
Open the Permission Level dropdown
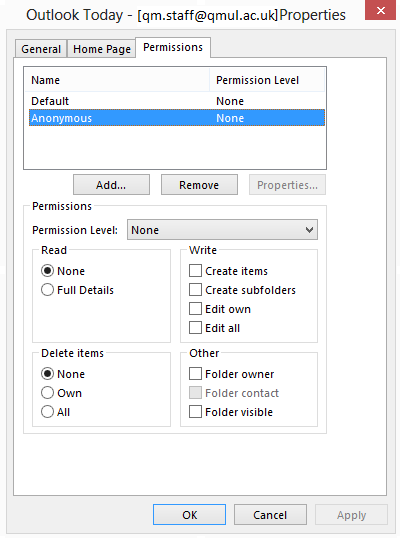coord(222,230)
